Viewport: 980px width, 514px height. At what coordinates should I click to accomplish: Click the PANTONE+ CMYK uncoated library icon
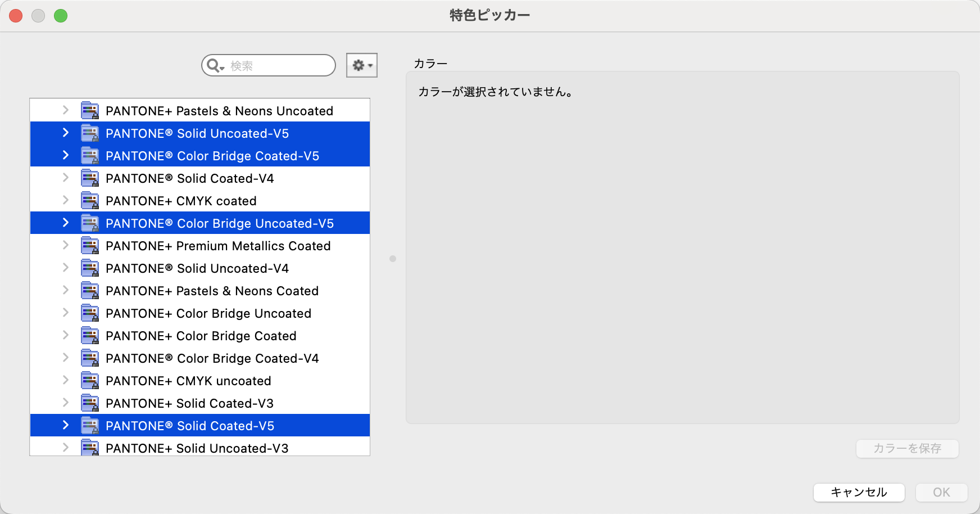coord(90,380)
